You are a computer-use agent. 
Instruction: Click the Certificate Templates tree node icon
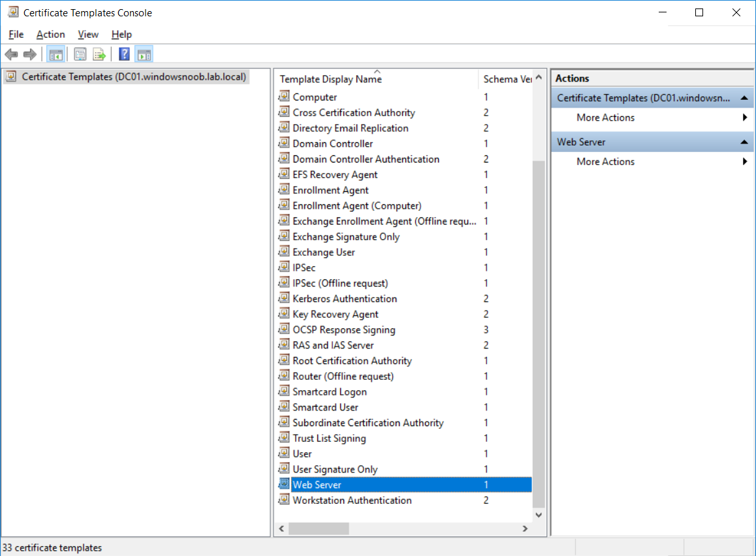click(12, 76)
